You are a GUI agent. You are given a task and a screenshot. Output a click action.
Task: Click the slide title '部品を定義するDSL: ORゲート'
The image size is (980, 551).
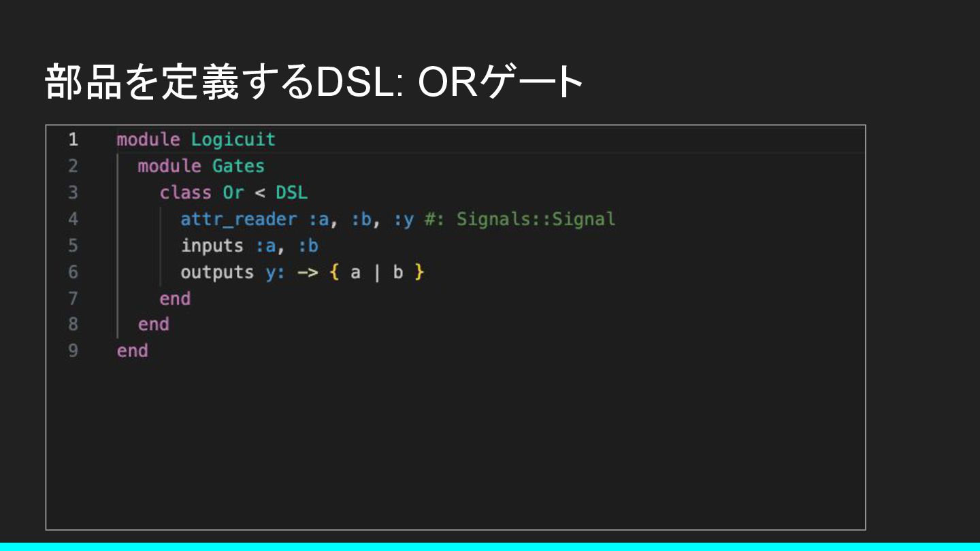314,82
